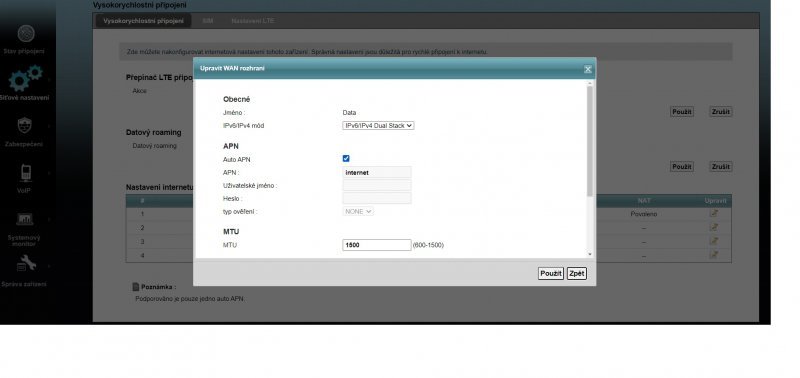
Task: Click the Heslo input field
Action: point(377,198)
